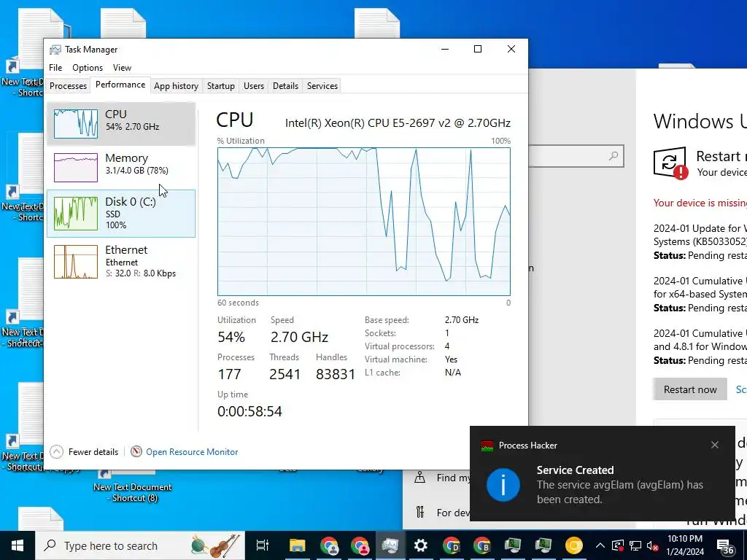Click the Windows Update restart required icon
Screen dimensions: 747x560
[x=670, y=163]
